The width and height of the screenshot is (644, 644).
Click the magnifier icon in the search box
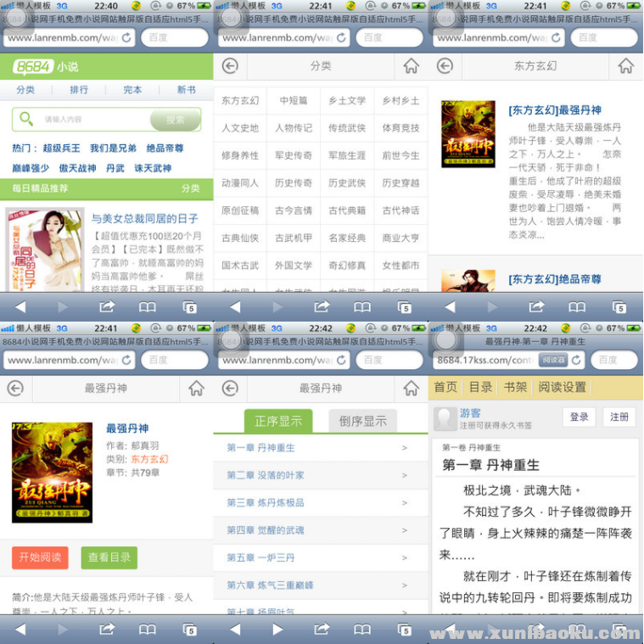click(26, 120)
